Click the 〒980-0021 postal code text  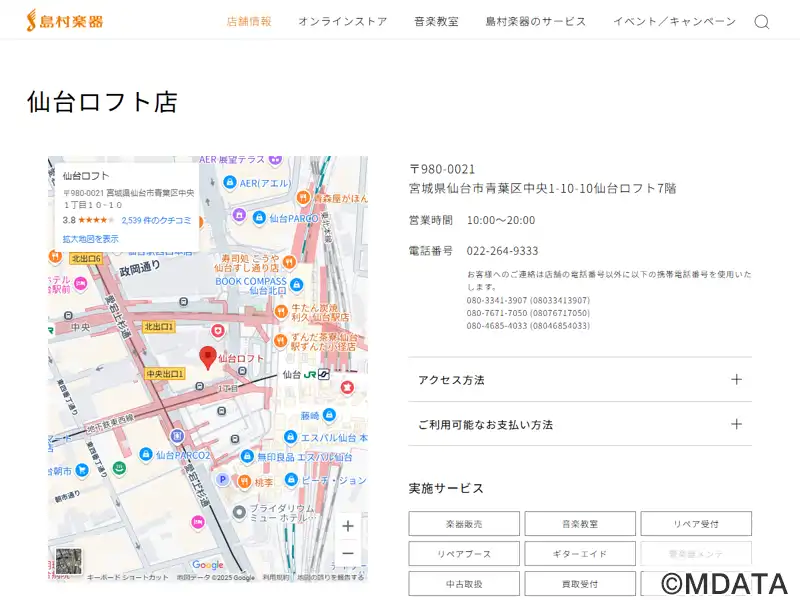click(x=442, y=169)
